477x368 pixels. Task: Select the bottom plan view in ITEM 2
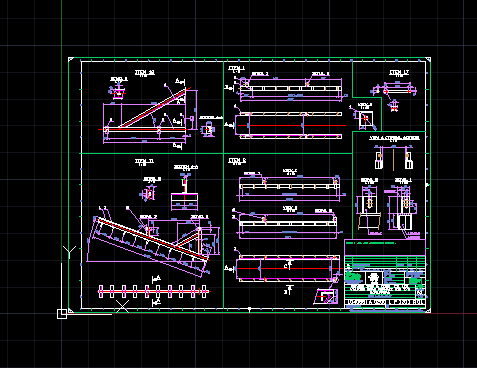[288, 269]
